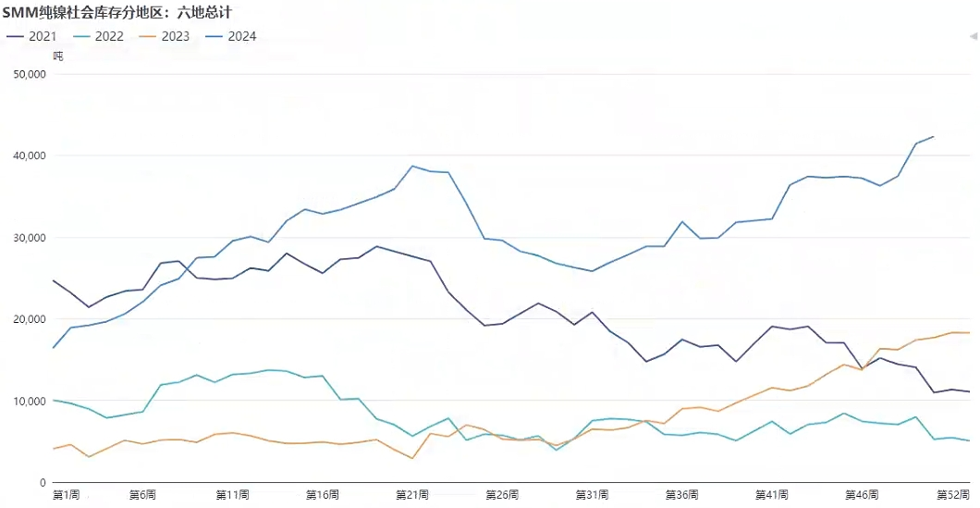Click the legend pager arrow at right edge

973,36
